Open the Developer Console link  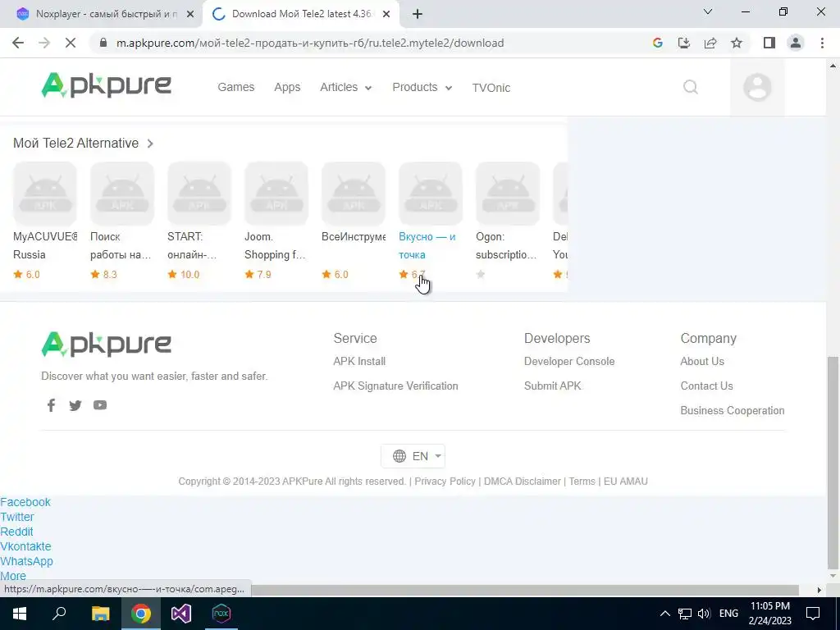pyautogui.click(x=569, y=361)
